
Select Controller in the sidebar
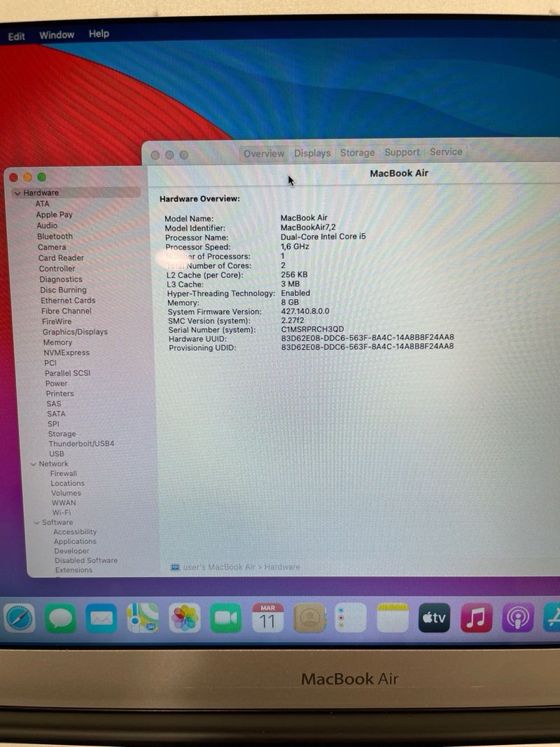tap(57, 269)
